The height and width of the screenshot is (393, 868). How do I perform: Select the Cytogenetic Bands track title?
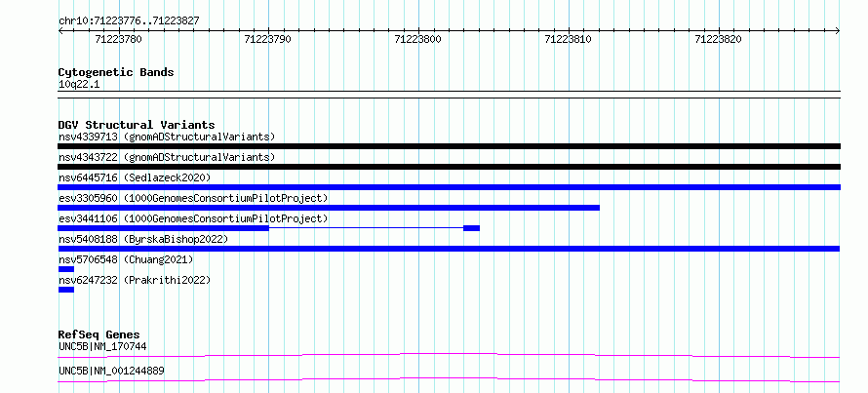116,72
